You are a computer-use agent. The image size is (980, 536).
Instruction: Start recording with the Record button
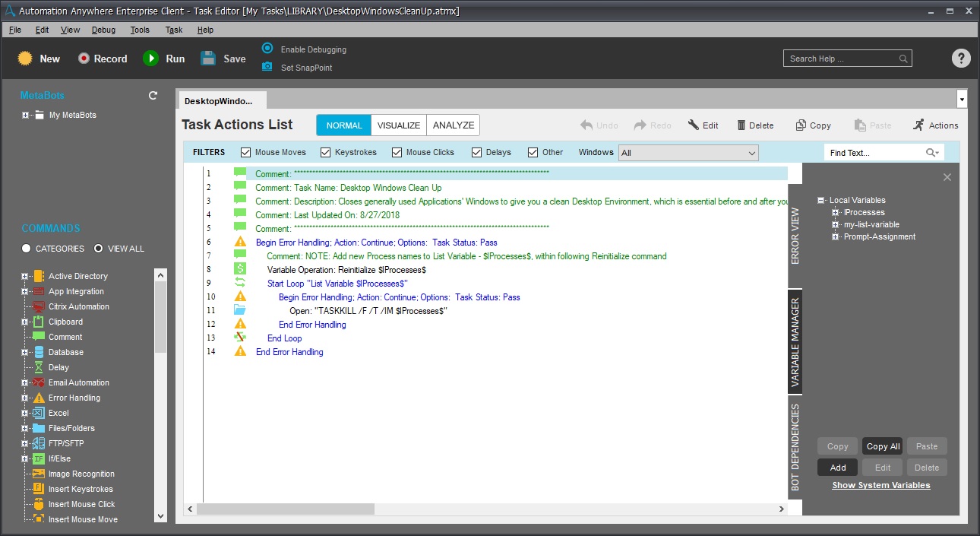tap(102, 59)
